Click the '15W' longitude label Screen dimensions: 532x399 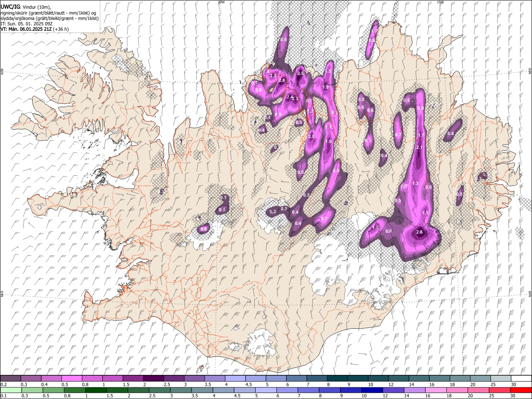[440, 2]
